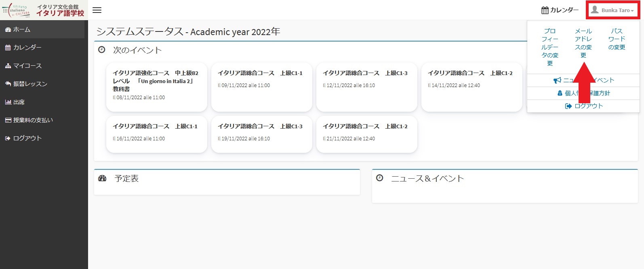Open the Bunka Taro user dropdown
Screen dimensions: 644x269
[612, 10]
